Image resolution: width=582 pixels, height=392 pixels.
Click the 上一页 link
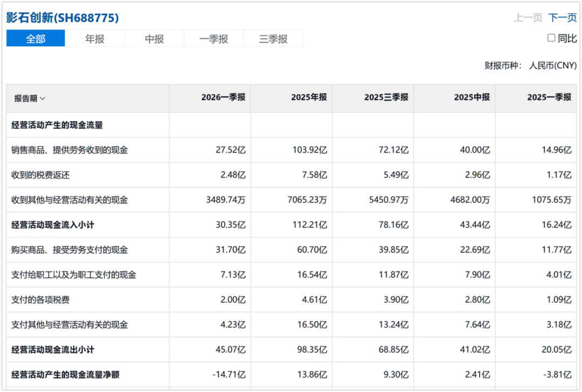(x=528, y=17)
